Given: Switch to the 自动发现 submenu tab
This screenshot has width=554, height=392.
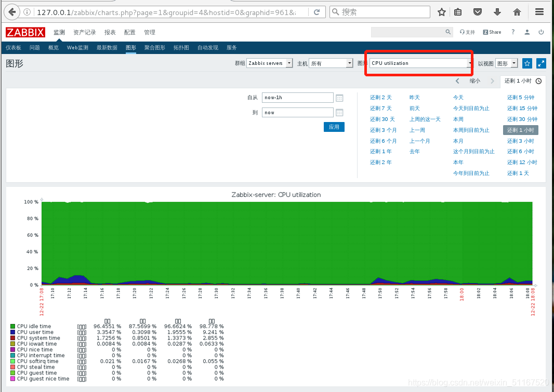Looking at the screenshot, I should pos(208,48).
